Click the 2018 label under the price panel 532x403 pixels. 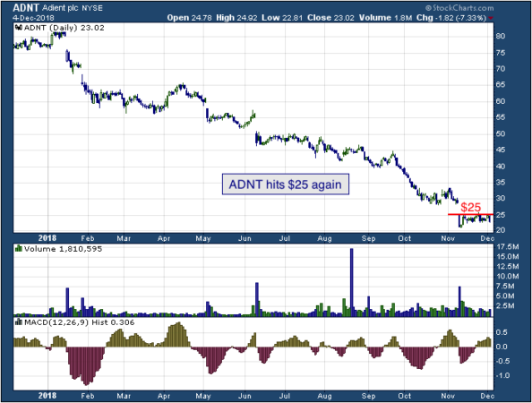(x=47, y=238)
